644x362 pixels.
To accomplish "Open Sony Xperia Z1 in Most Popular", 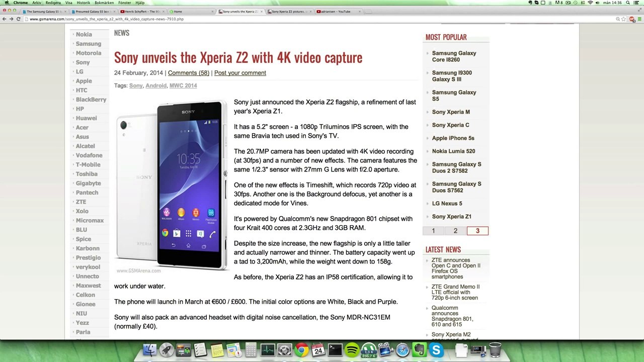I will click(x=452, y=217).
